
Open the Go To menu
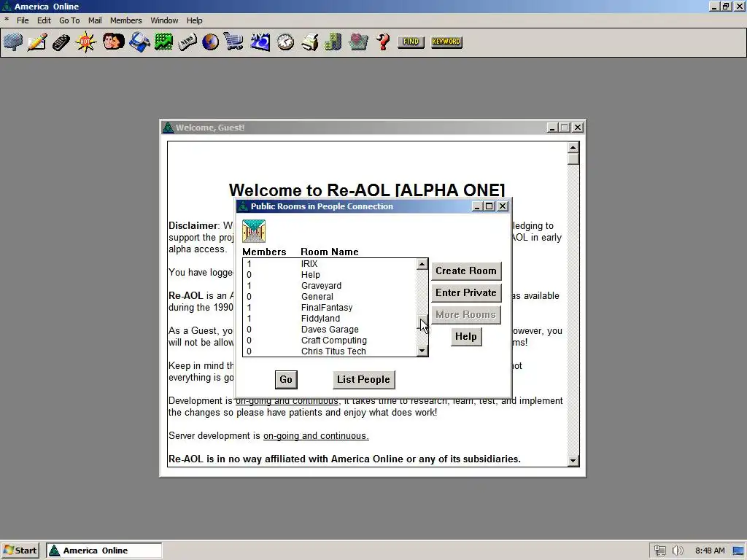(x=69, y=20)
